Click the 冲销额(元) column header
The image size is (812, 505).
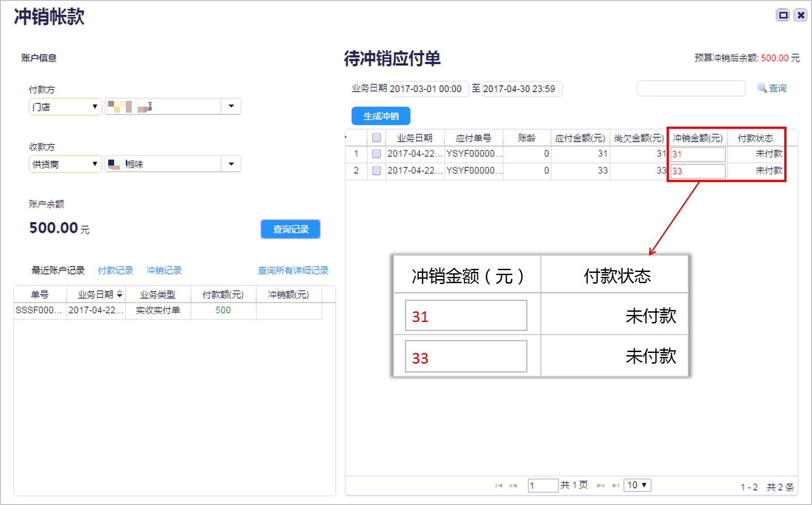288,294
